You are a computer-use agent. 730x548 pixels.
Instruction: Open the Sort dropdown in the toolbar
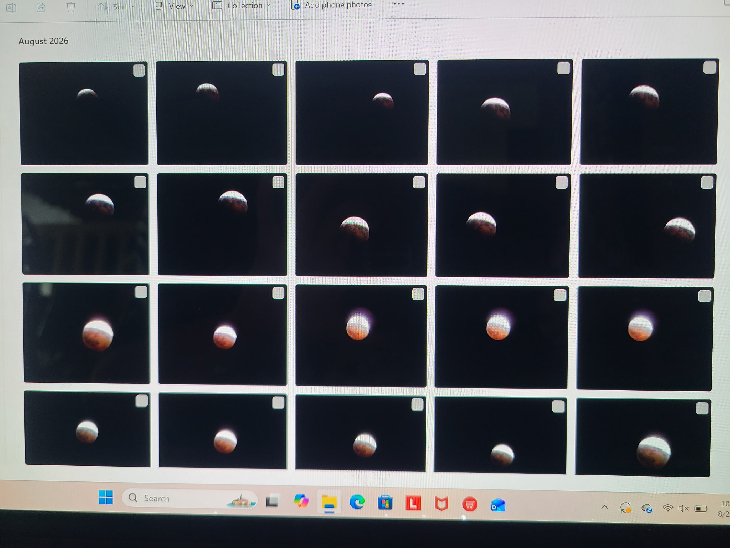pos(116,7)
